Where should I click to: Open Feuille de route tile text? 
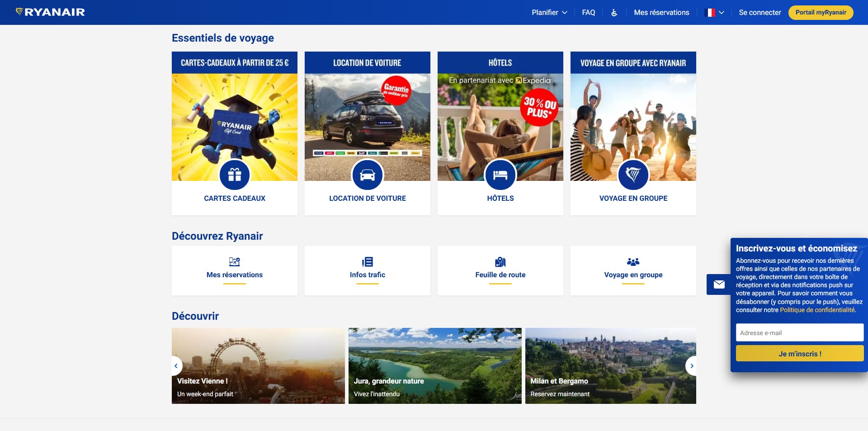(500, 275)
